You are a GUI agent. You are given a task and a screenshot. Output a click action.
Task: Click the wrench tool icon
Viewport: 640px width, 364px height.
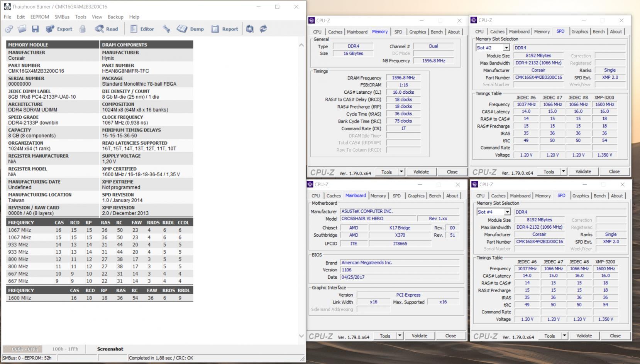tap(166, 29)
